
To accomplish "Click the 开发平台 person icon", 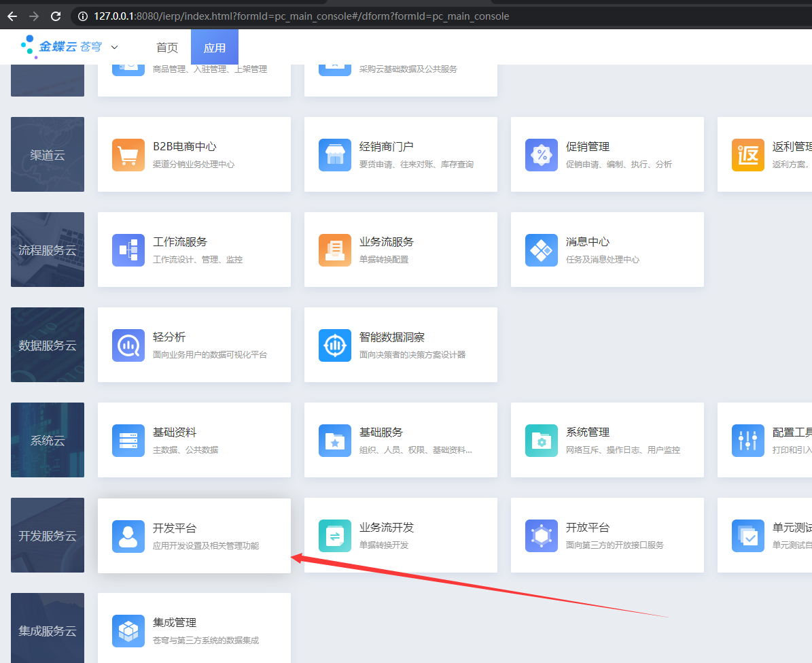I will (128, 537).
